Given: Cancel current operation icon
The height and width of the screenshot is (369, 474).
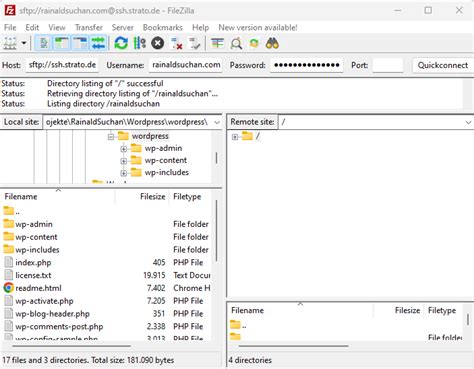Looking at the screenshot, I should point(158,43).
